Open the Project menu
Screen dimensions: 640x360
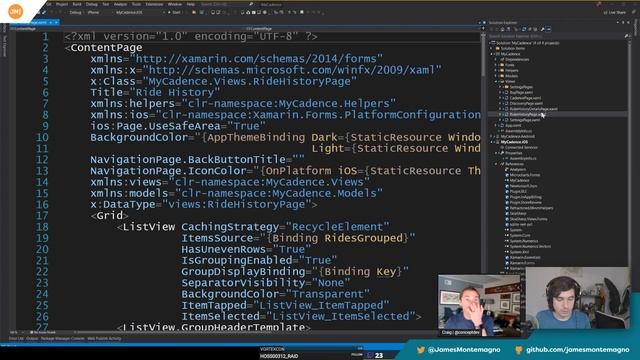click(x=62, y=4)
